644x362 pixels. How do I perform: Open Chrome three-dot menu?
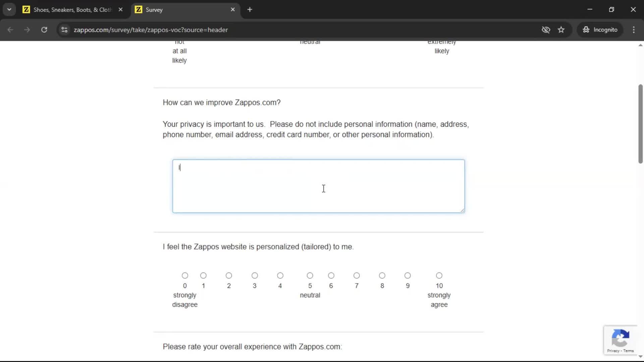634,30
